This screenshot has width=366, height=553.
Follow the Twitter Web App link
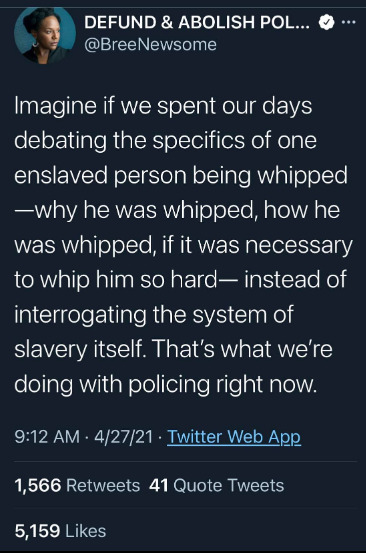tap(234, 437)
